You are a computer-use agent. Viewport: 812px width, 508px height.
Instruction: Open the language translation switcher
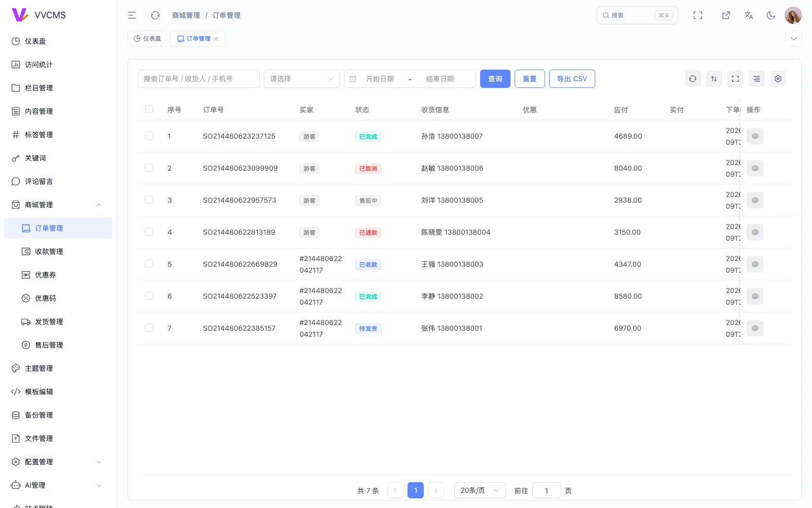click(x=749, y=15)
